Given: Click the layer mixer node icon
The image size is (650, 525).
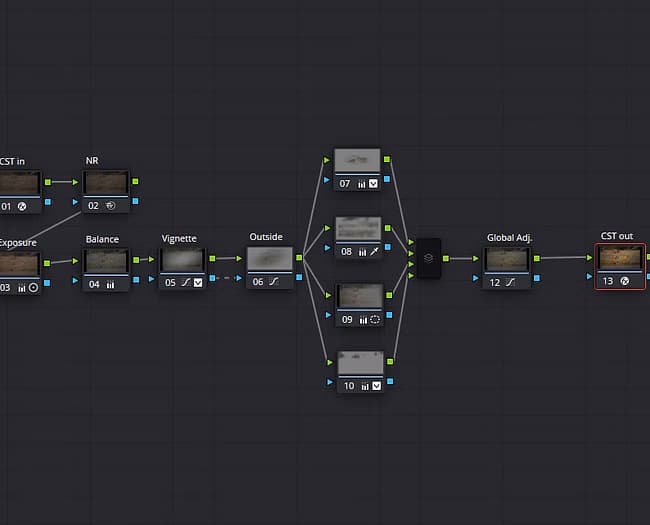Looking at the screenshot, I should (x=429, y=258).
